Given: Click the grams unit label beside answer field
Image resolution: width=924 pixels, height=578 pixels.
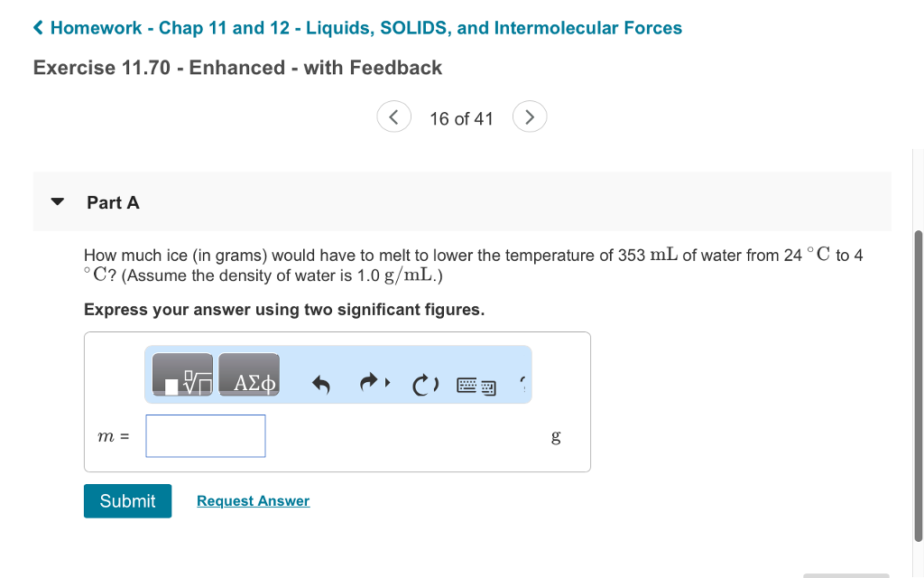Looking at the screenshot, I should tap(555, 437).
